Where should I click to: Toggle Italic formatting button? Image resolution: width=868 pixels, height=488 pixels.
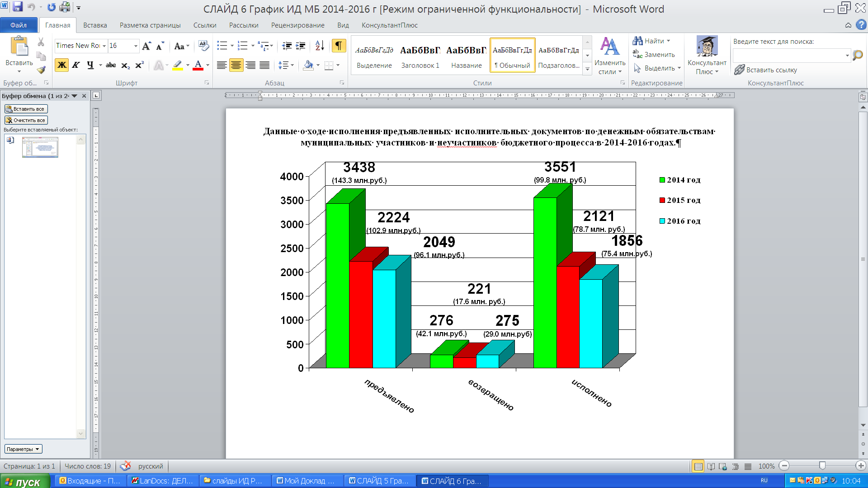pos(76,65)
